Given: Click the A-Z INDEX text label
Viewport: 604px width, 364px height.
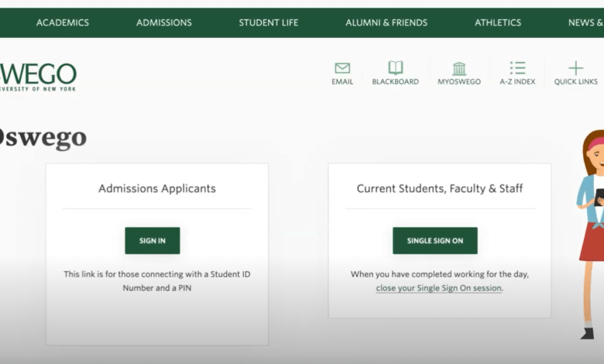Looking at the screenshot, I should pos(517,81).
